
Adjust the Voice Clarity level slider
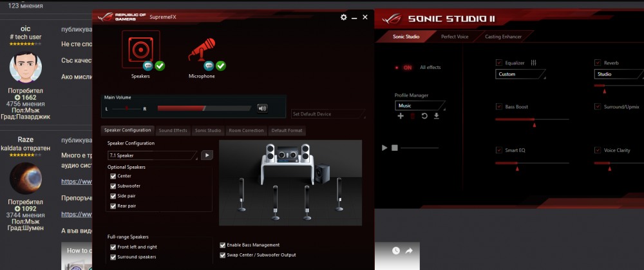tap(618, 164)
